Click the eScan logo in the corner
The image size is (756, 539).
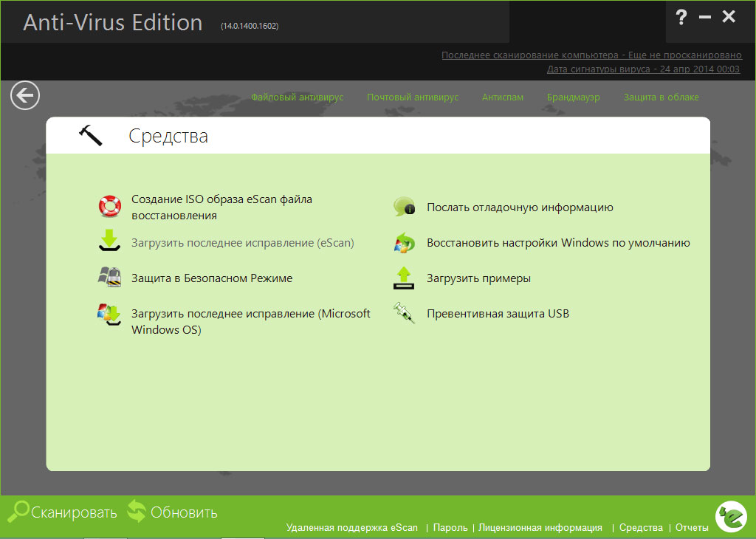pyautogui.click(x=732, y=516)
